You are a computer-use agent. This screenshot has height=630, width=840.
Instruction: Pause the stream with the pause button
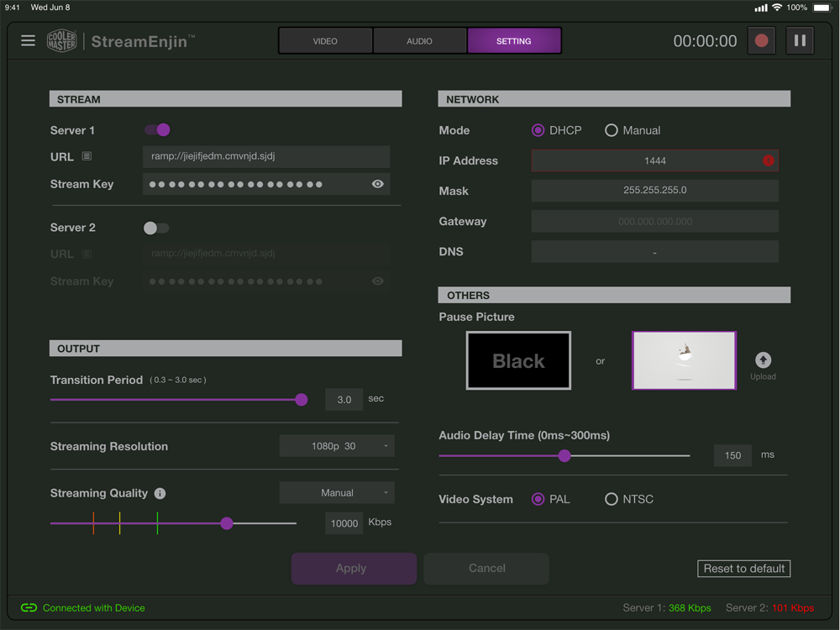click(800, 40)
